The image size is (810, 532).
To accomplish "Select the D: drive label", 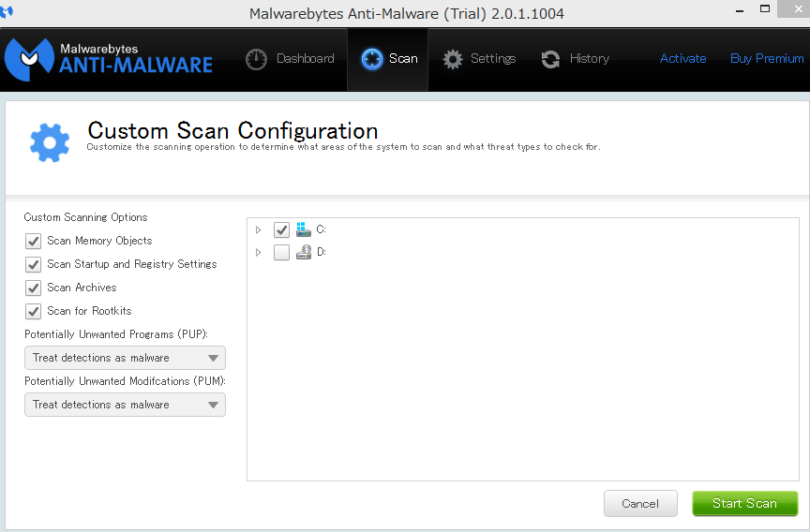I will pos(322,252).
